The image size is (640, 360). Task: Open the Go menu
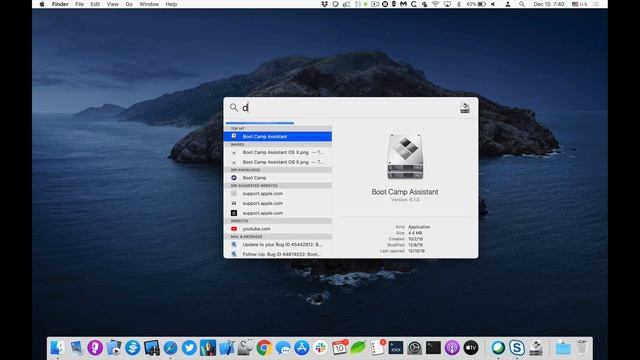[x=129, y=4]
